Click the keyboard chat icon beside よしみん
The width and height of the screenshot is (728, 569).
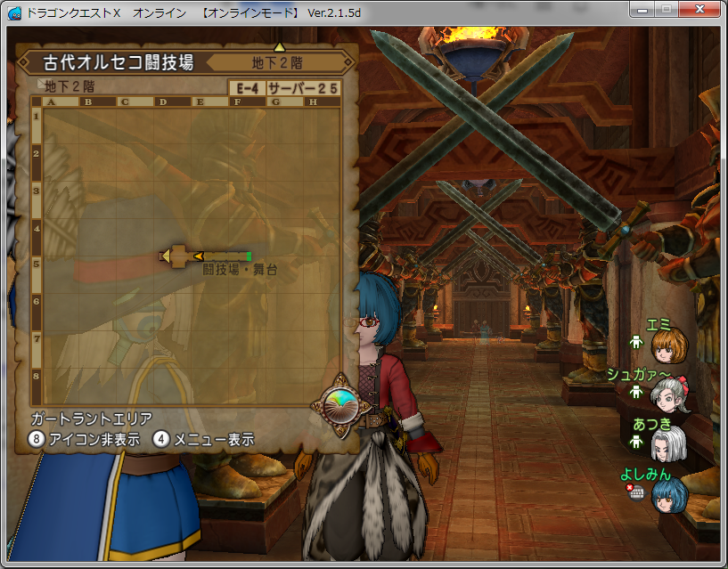click(636, 492)
